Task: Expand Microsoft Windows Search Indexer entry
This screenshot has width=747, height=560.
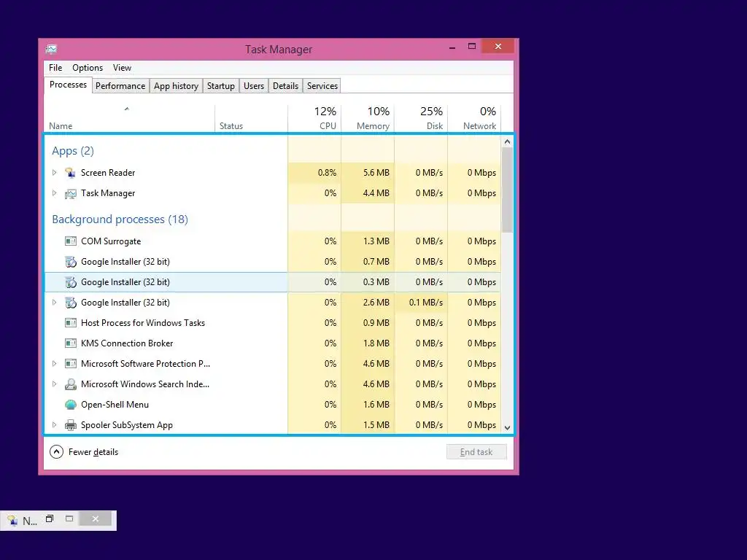Action: (x=54, y=384)
